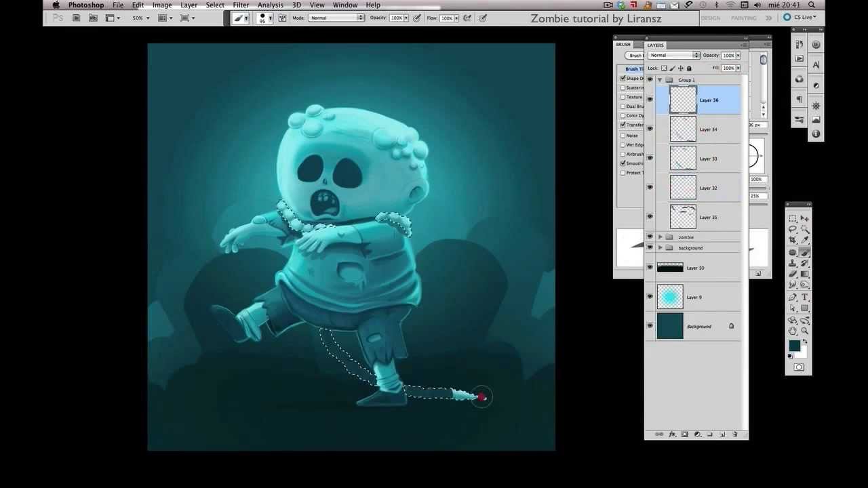Select the Magic Wand tool

804,228
